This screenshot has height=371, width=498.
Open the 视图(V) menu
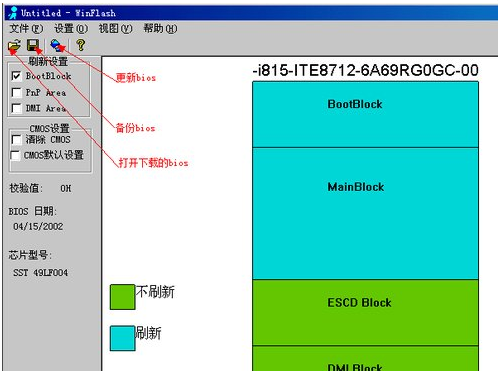tap(115, 29)
